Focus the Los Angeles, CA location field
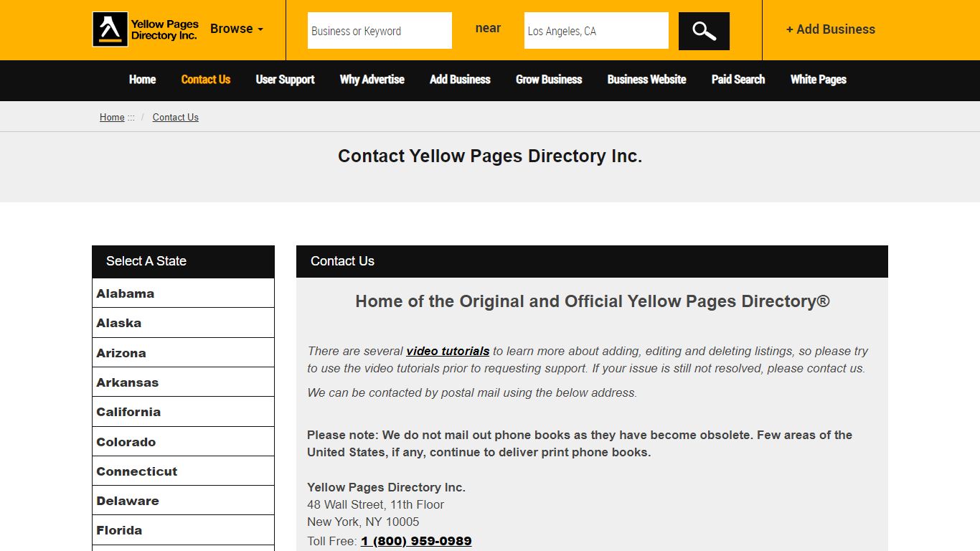The width and height of the screenshot is (980, 551). click(x=596, y=31)
